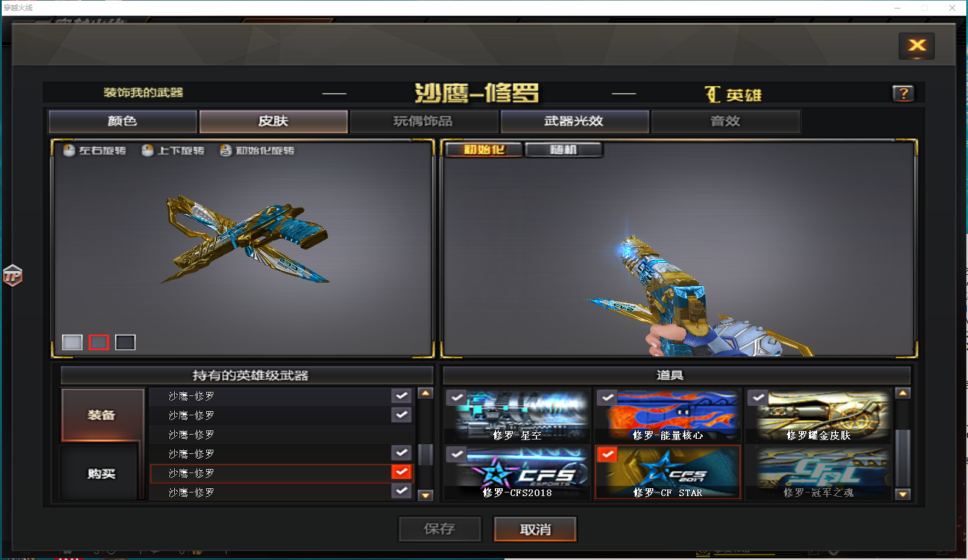This screenshot has height=560, width=968.
Task: Select the red-highlighted 沙鹰-修罗 row
Action: point(281,473)
